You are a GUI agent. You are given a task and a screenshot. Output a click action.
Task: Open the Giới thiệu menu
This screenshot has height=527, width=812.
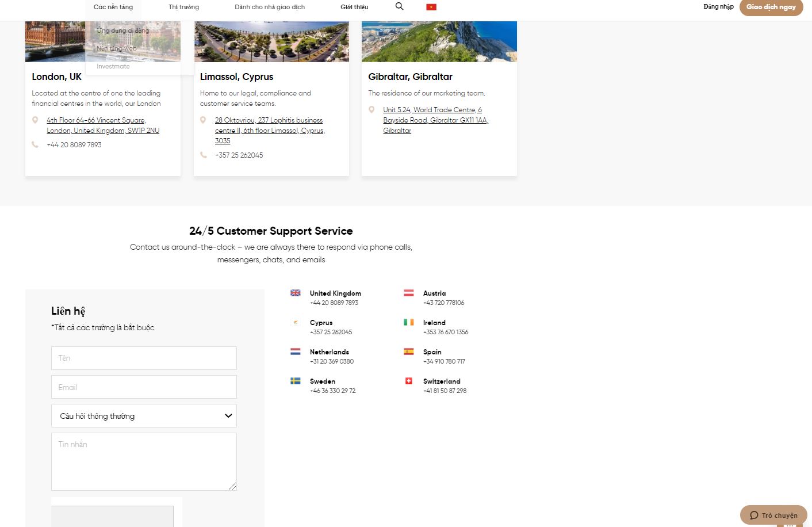click(354, 7)
